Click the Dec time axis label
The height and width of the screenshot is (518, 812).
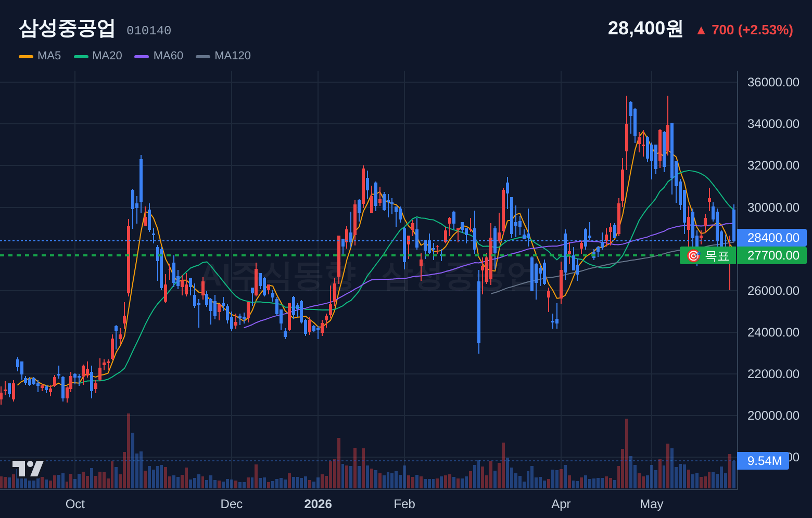point(232,504)
